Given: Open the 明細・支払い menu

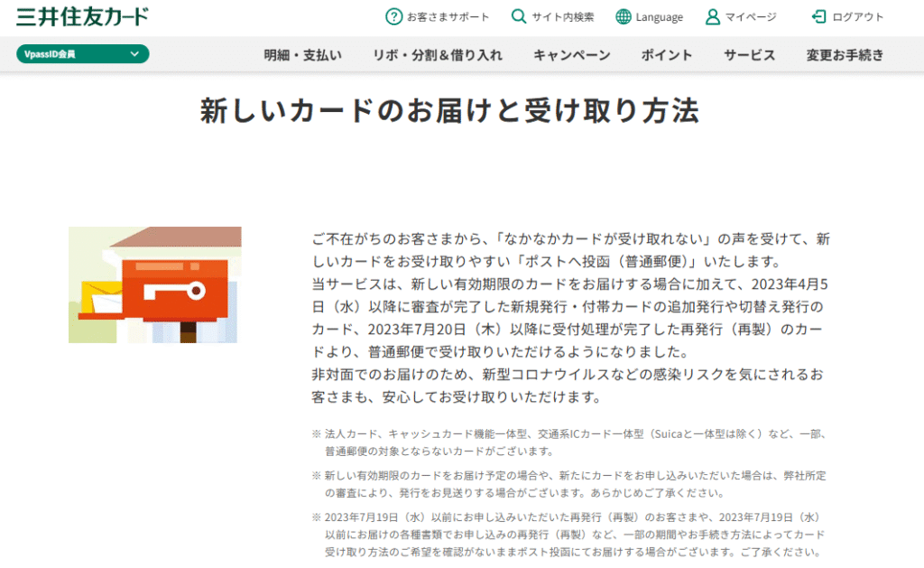Looking at the screenshot, I should pyautogui.click(x=302, y=55).
